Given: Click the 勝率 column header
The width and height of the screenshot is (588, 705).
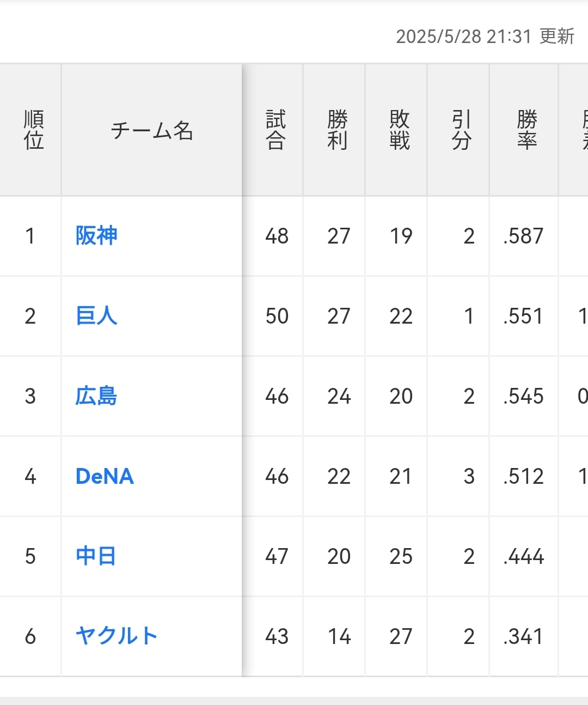Looking at the screenshot, I should (526, 130).
